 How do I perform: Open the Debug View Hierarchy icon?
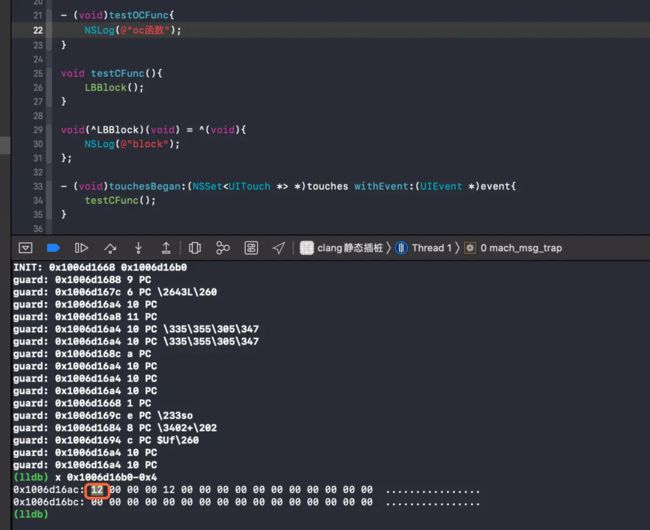click(x=195, y=248)
